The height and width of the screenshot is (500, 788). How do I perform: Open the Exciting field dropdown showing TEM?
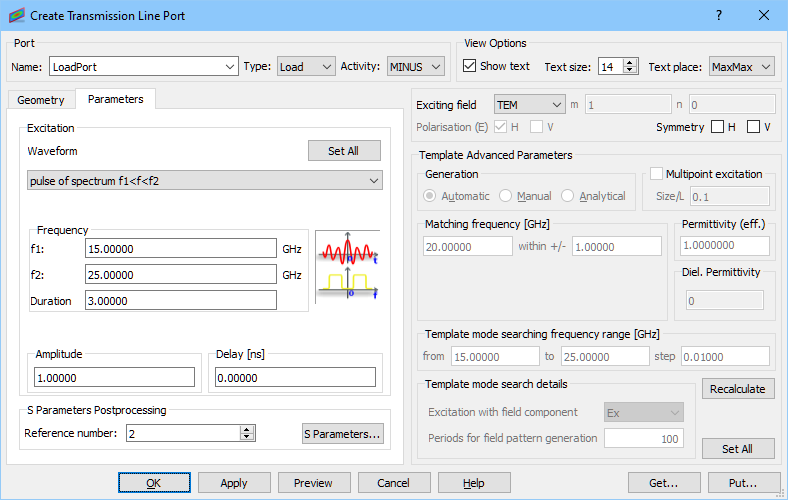coord(530,105)
